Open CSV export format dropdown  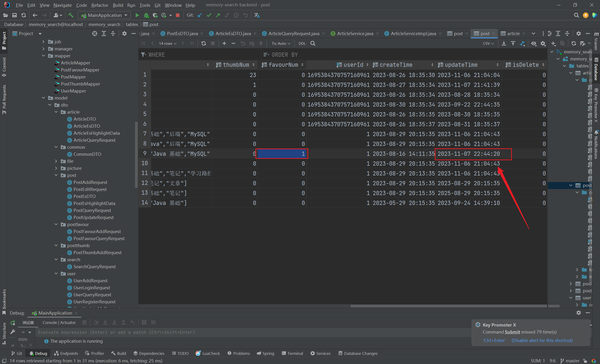(488, 44)
